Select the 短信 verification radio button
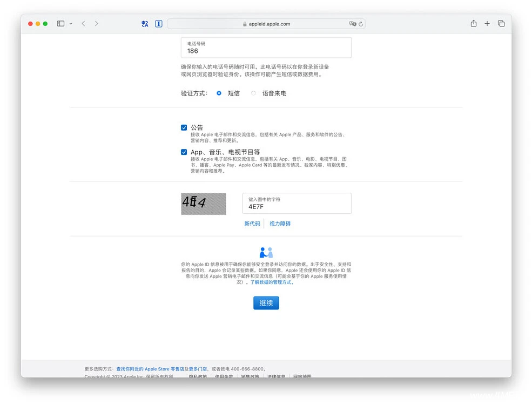This screenshot has width=532, height=405. coord(219,93)
